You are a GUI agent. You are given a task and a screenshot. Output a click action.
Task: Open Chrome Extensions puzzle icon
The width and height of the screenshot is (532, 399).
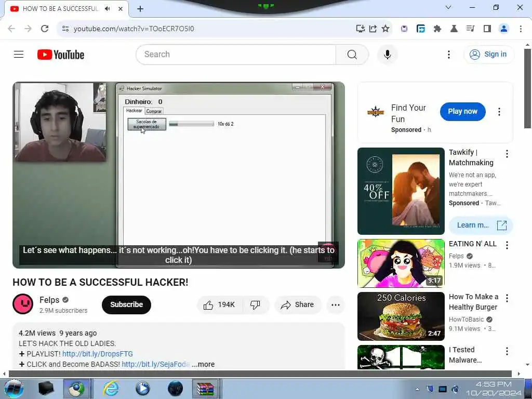click(437, 29)
